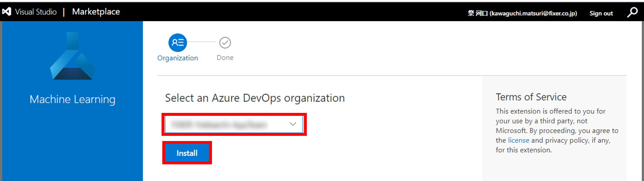
Task: Click Sign out in header
Action: tap(601, 13)
